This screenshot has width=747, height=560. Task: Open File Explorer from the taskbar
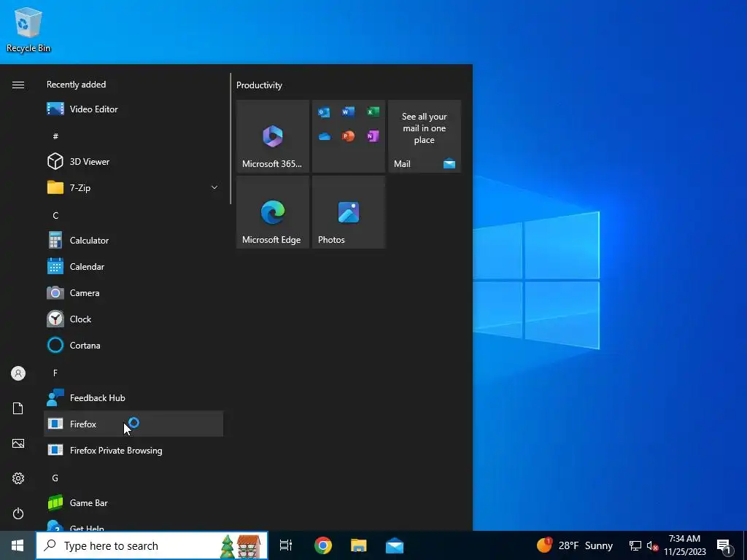tap(359, 545)
